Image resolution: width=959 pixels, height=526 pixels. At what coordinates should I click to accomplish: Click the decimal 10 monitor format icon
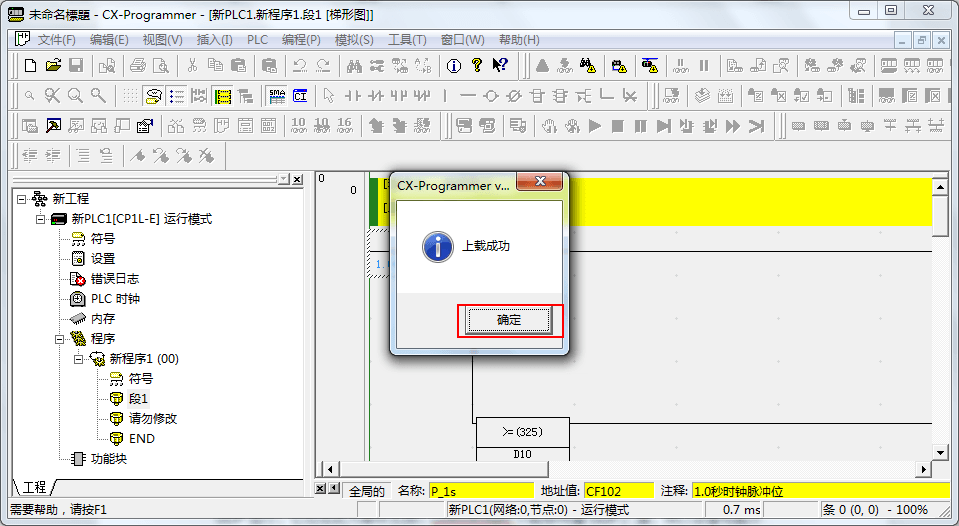[x=298, y=126]
